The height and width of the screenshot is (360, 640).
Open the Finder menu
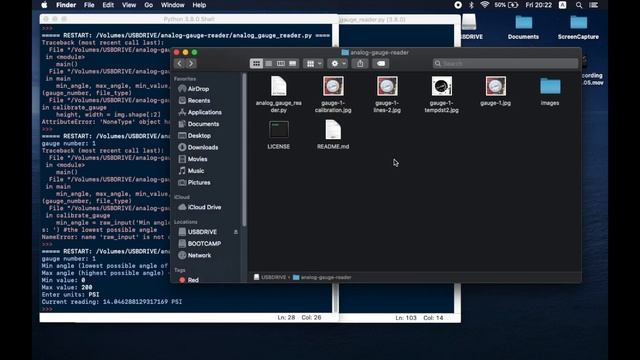pyautogui.click(x=66, y=5)
